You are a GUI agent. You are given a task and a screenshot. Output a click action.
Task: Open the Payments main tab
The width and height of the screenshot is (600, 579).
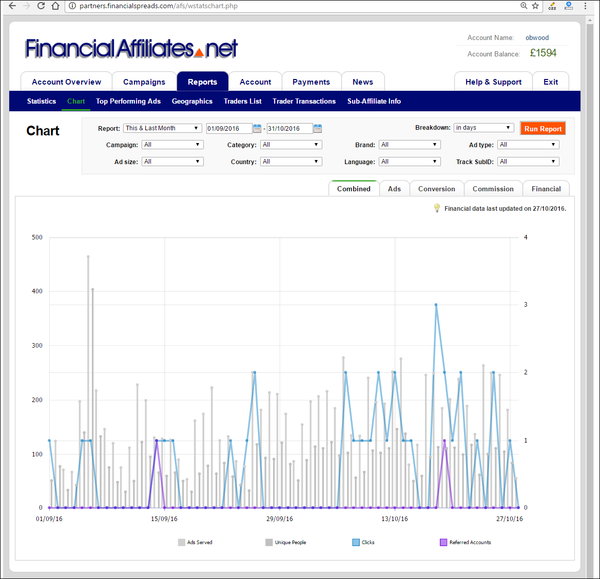311,82
